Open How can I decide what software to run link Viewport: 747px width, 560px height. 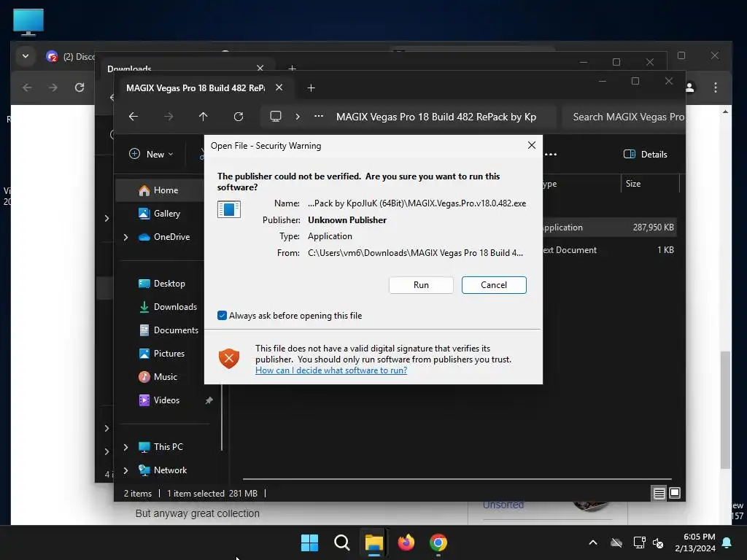pyautogui.click(x=331, y=370)
